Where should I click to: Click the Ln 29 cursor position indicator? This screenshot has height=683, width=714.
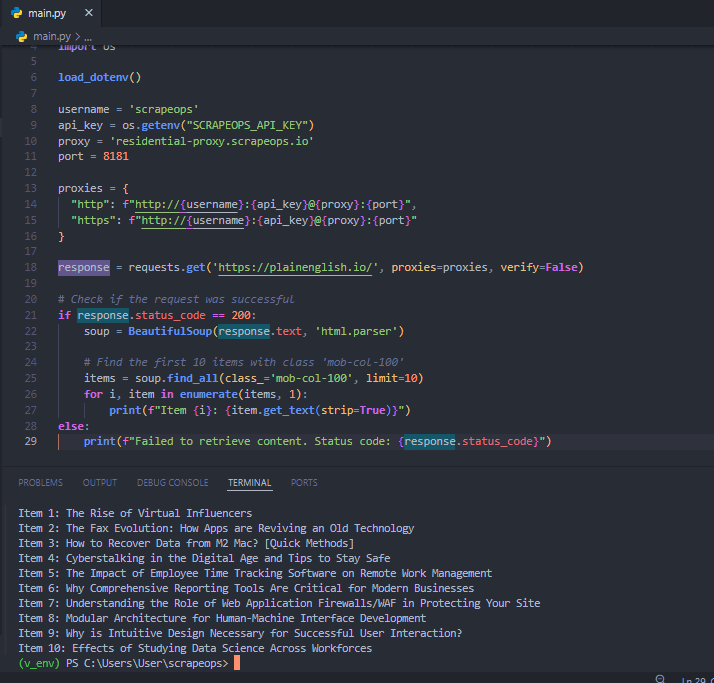[695, 680]
